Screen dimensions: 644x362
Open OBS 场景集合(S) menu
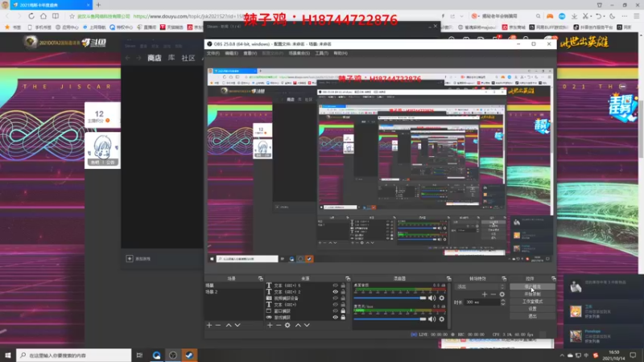click(x=299, y=53)
